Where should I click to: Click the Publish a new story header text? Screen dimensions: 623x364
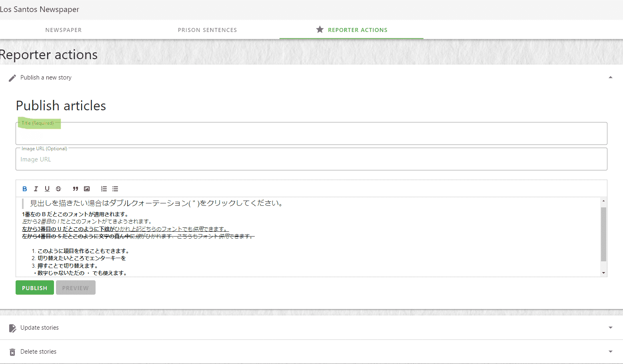pos(46,78)
